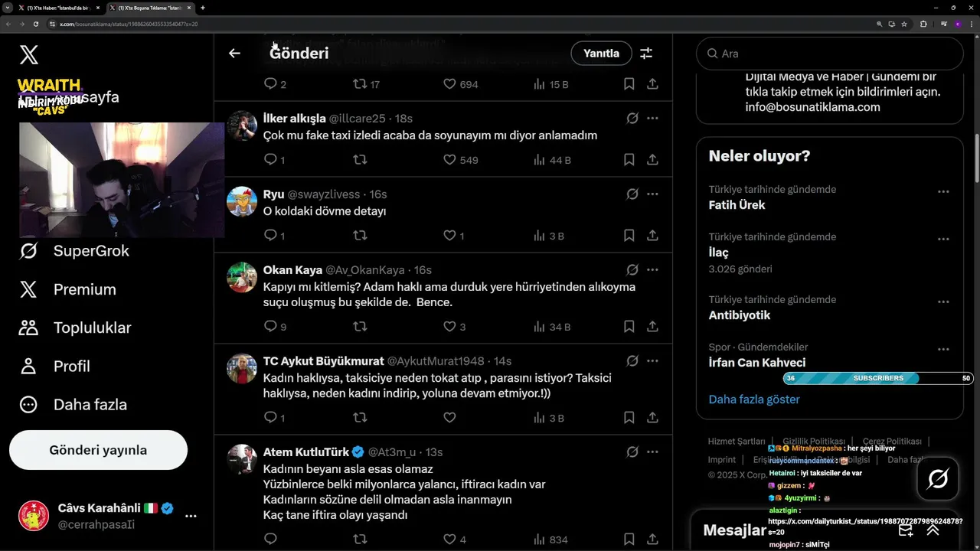Open Daha fazla in the sidebar

click(x=73, y=404)
